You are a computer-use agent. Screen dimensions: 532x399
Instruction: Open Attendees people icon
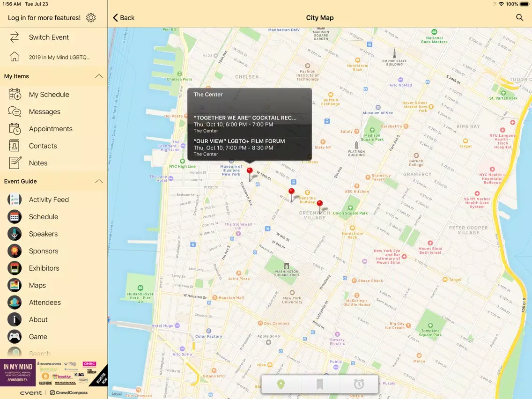point(15,303)
